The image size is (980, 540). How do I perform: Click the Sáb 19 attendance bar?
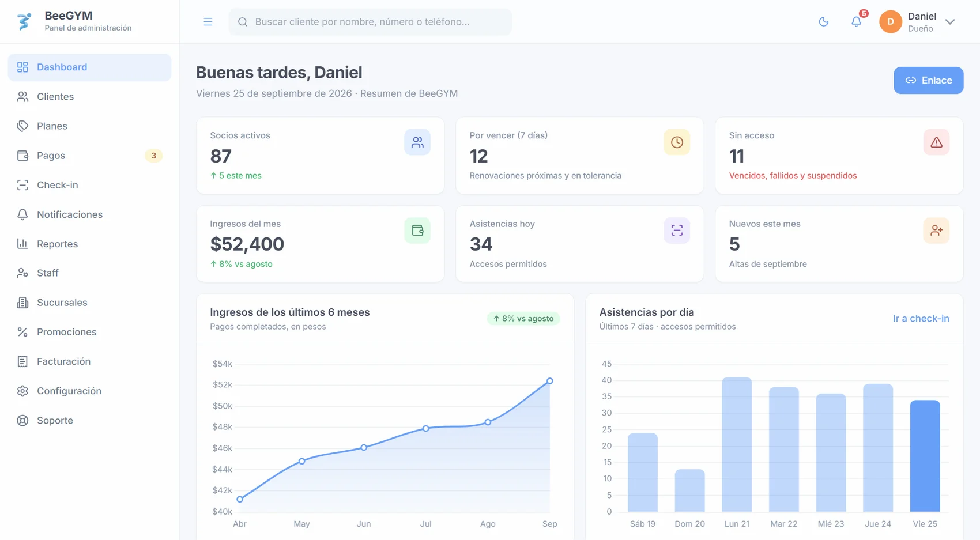click(x=643, y=473)
